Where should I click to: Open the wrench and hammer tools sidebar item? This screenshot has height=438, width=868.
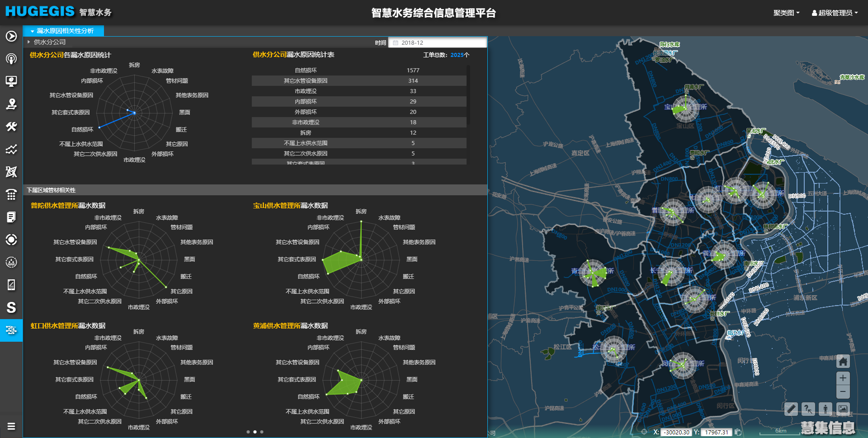tap(11, 127)
